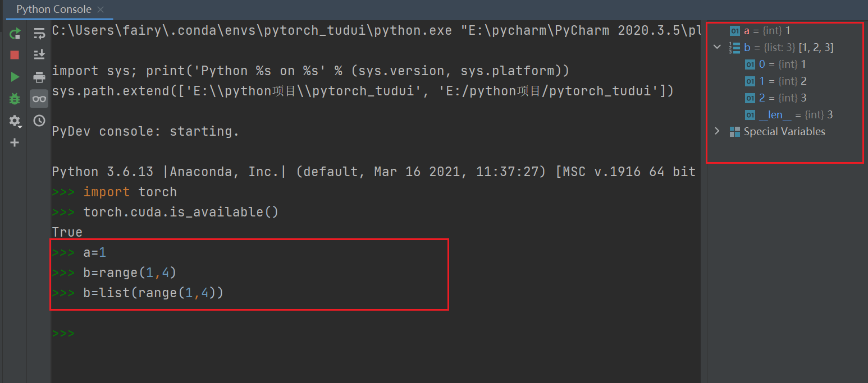
Task: Add new console with plus icon
Action: [15, 142]
